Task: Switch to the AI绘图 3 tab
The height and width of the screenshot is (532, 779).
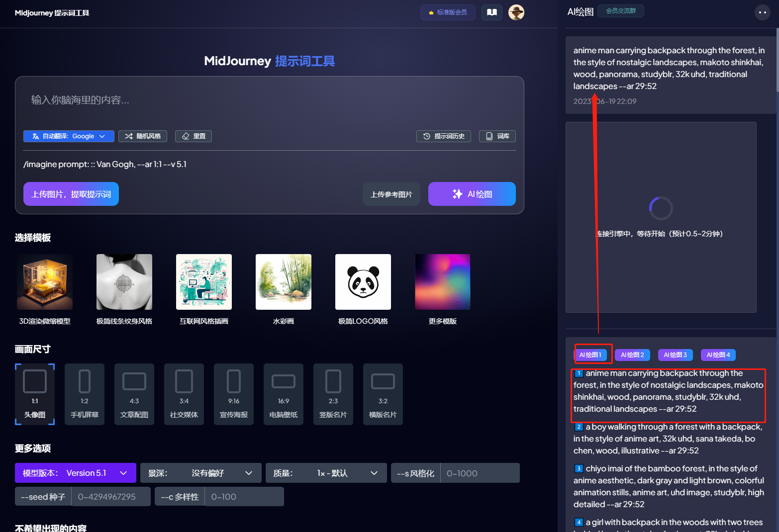Action: coord(676,355)
